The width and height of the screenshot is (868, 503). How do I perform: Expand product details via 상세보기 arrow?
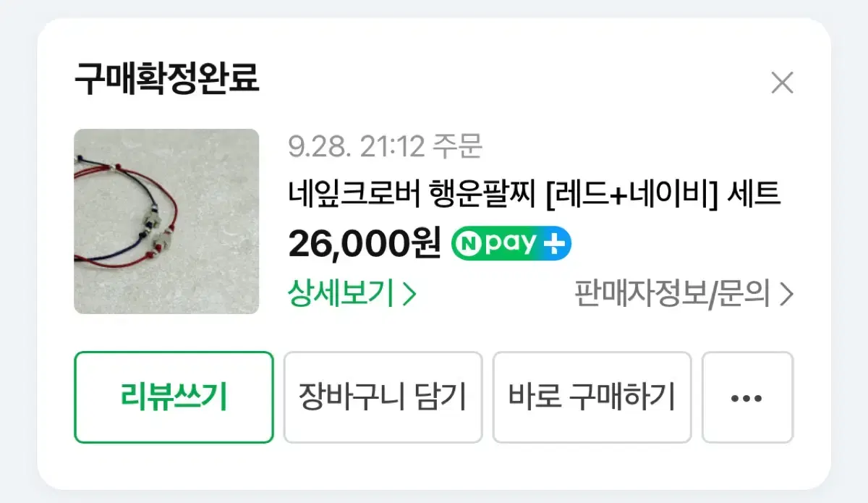pos(409,295)
